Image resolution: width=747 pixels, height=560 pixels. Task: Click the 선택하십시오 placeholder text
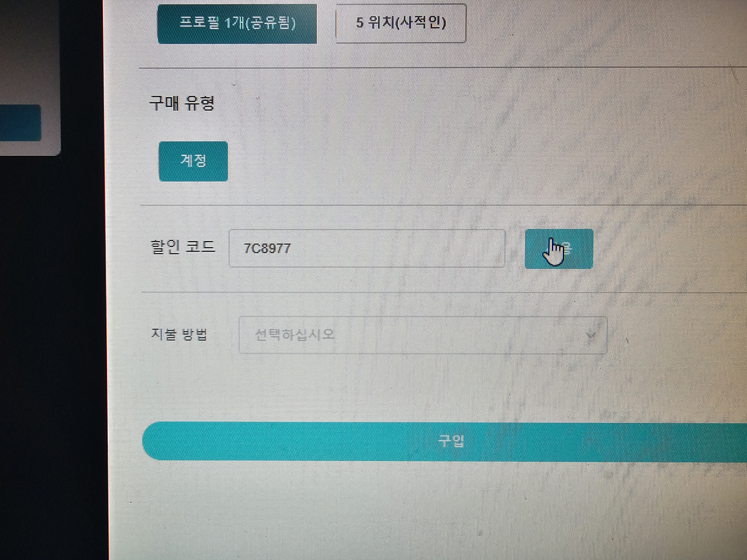[295, 335]
